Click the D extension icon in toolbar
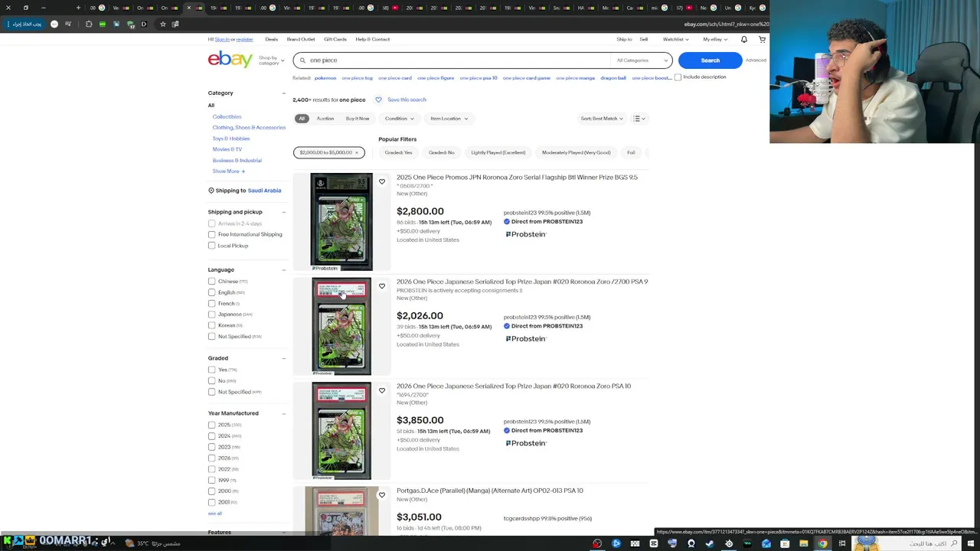This screenshot has width=980, height=551. point(143,24)
